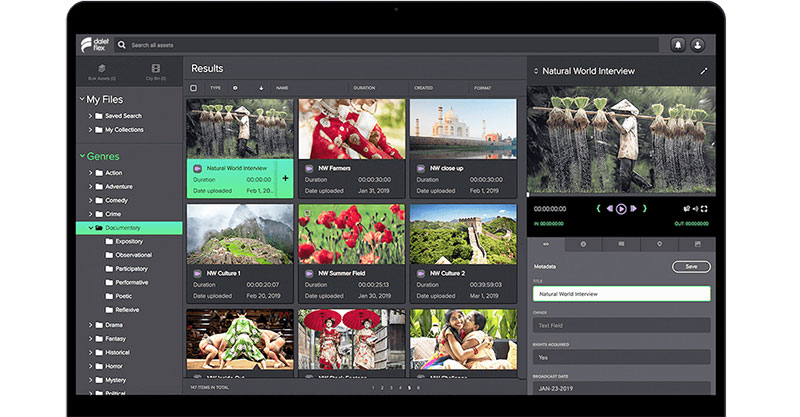This screenshot has width=800, height=417.
Task: Click the Dalet Flex logo
Action: click(95, 45)
